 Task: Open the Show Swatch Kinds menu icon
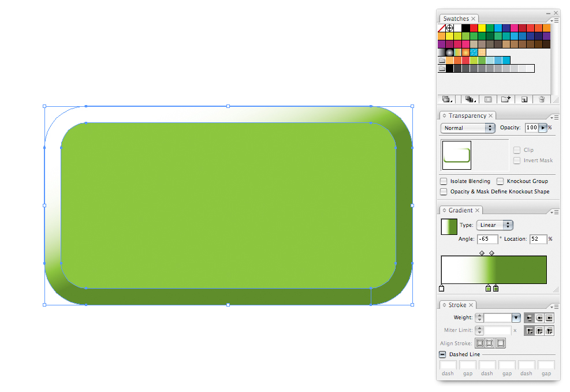(471, 99)
